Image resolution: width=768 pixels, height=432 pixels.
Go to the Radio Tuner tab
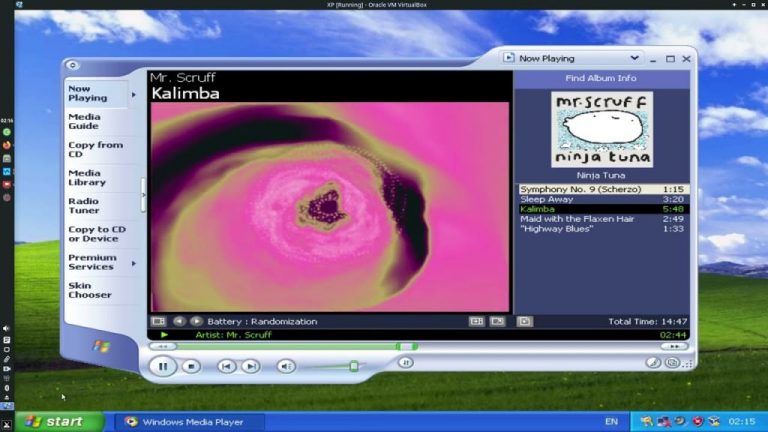[83, 206]
